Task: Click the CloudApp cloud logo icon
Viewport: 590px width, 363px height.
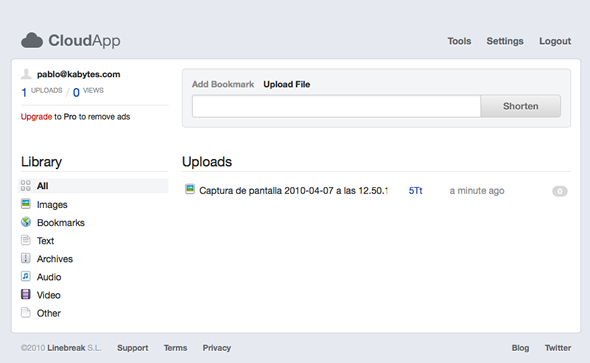Action: (x=32, y=40)
